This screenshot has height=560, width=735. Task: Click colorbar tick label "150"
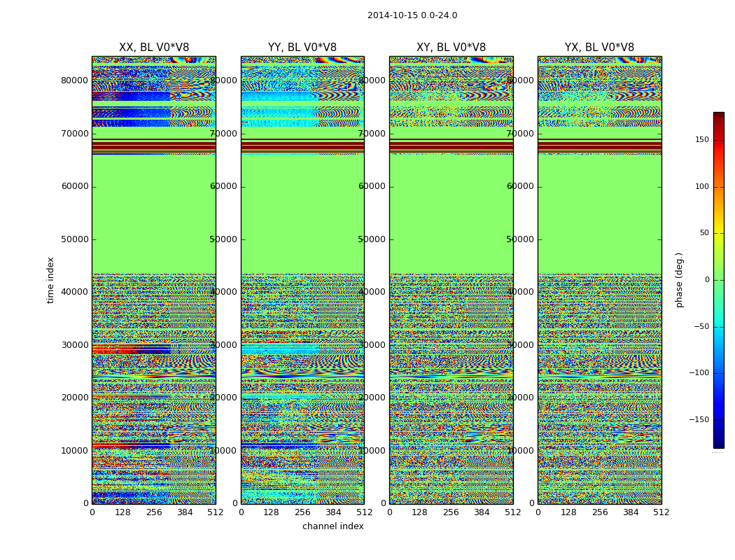coord(702,139)
